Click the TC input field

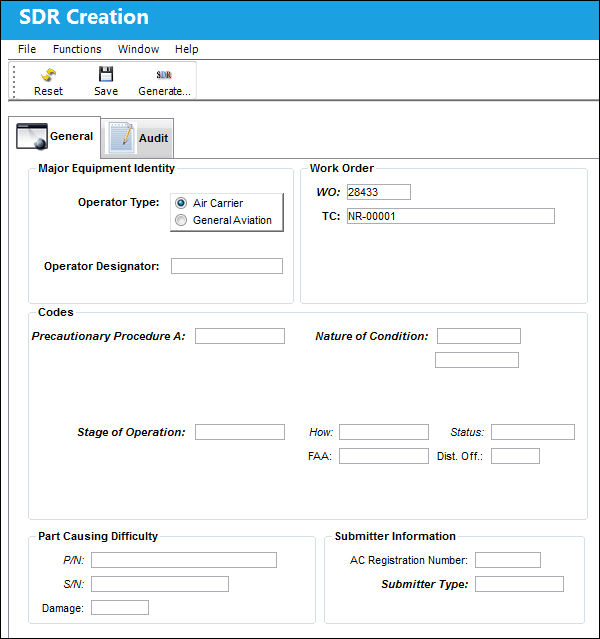pyautogui.click(x=451, y=216)
